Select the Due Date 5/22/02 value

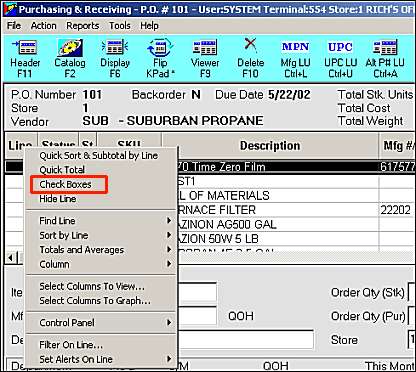pyautogui.click(x=289, y=95)
